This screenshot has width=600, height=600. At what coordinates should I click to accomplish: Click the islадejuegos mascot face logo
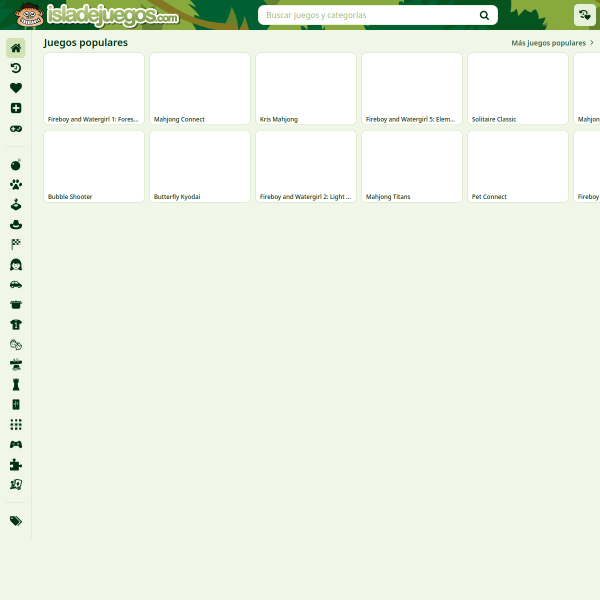(x=29, y=15)
